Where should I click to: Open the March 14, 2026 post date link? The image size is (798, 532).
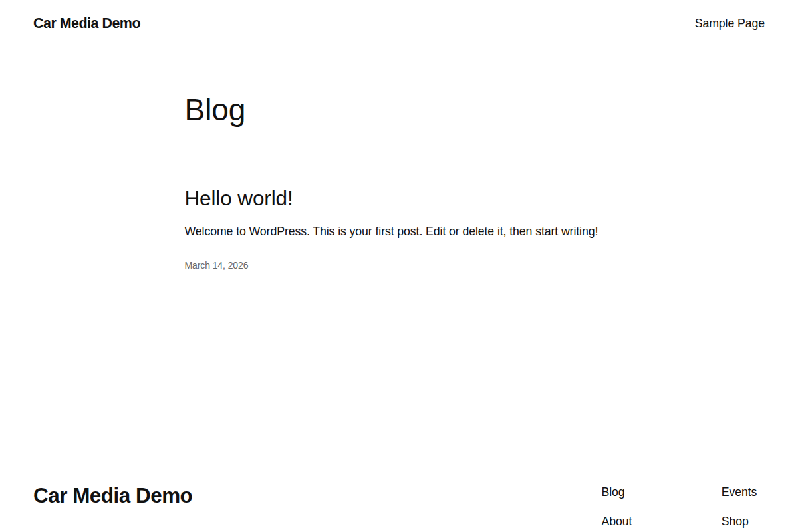click(x=216, y=265)
